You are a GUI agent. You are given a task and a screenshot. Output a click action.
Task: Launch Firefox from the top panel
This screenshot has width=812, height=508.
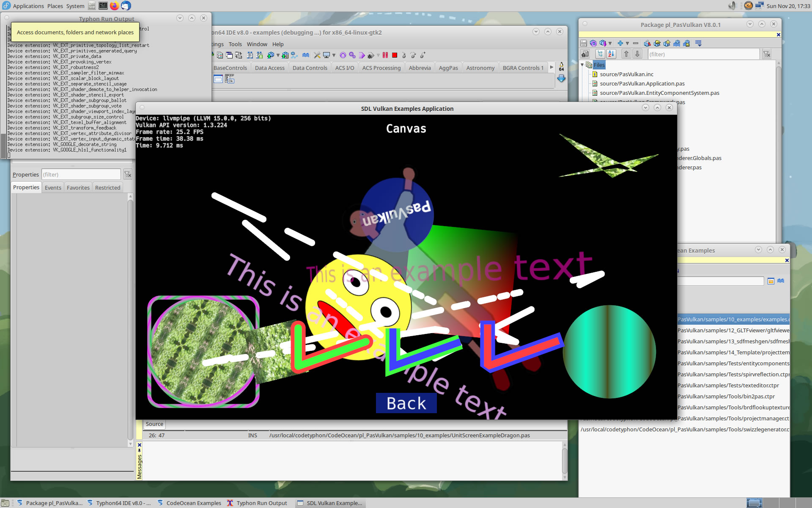[x=115, y=6]
